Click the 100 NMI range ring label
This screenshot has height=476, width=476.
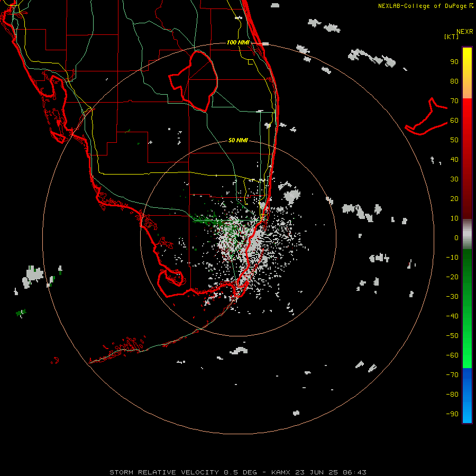(238, 42)
